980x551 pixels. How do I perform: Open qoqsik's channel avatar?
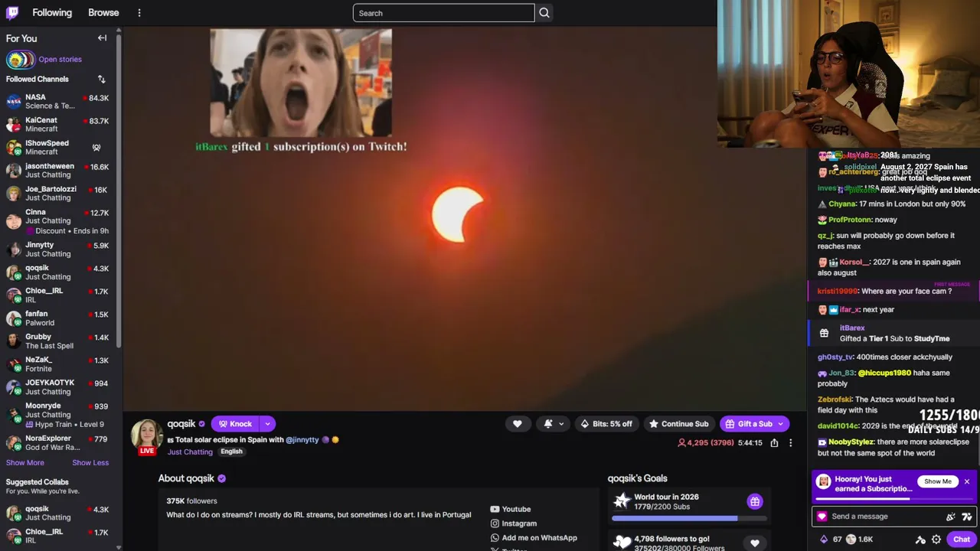click(146, 434)
